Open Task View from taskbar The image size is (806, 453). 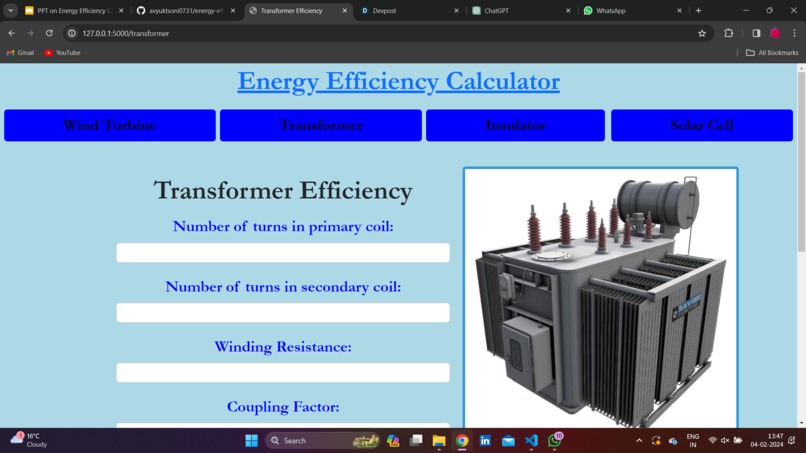(x=416, y=441)
